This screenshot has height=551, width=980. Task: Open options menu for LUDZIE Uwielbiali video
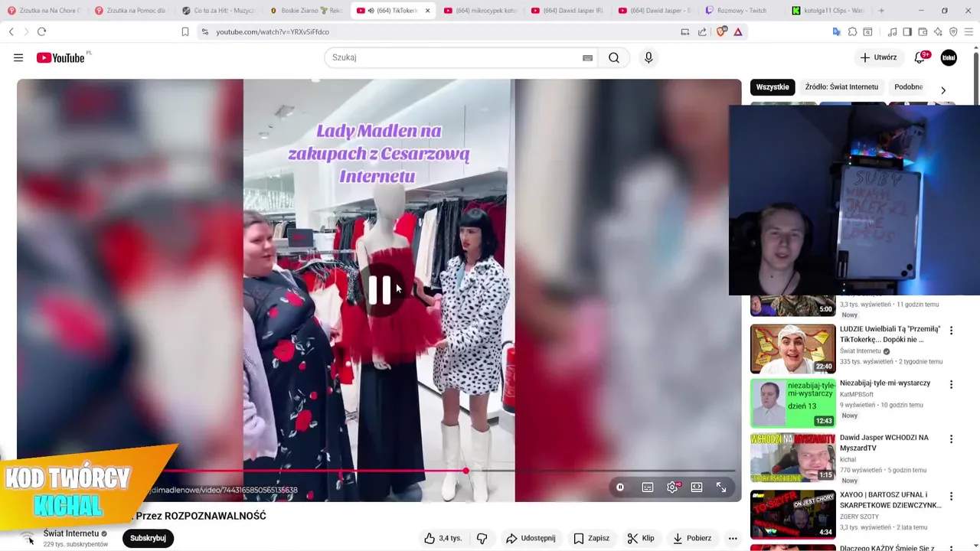(951, 331)
